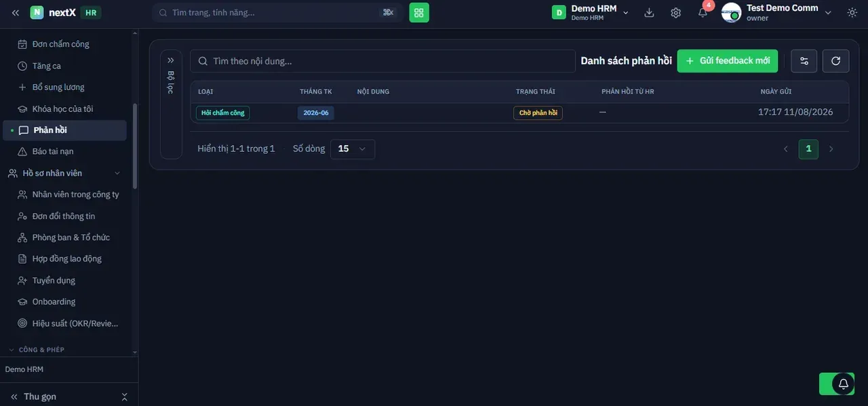868x406 pixels.
Task: Focus the global search box in header
Action: point(277,12)
